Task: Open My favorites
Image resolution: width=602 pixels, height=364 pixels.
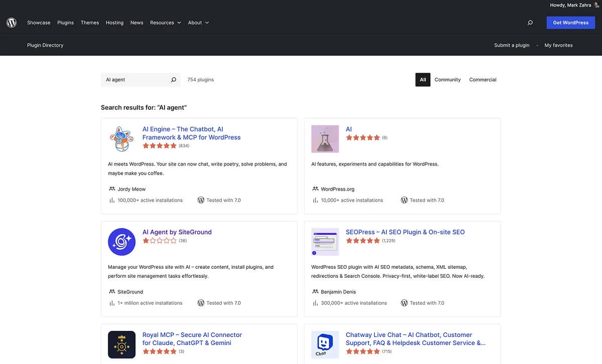Action: pyautogui.click(x=558, y=45)
